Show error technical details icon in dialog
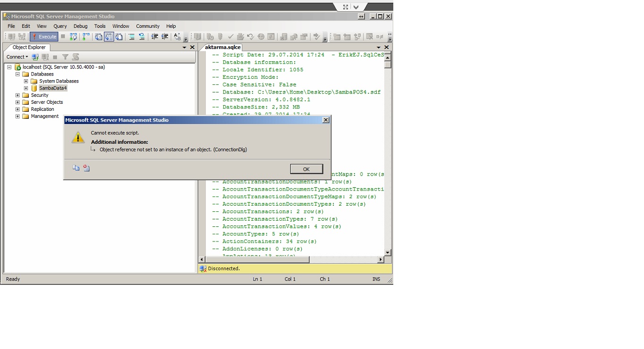644x349 pixels. tap(86, 168)
